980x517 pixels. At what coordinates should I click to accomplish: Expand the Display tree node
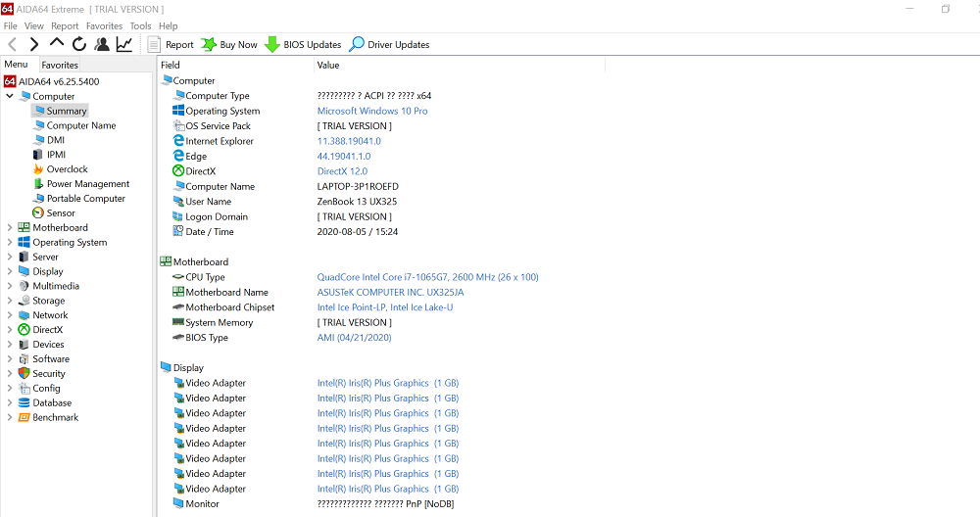coord(10,271)
